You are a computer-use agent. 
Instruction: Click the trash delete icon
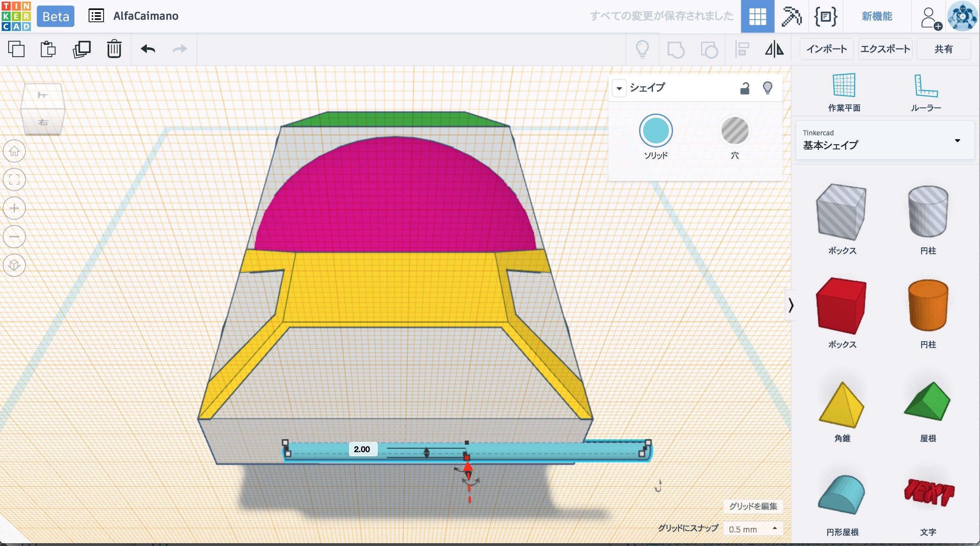pyautogui.click(x=114, y=49)
